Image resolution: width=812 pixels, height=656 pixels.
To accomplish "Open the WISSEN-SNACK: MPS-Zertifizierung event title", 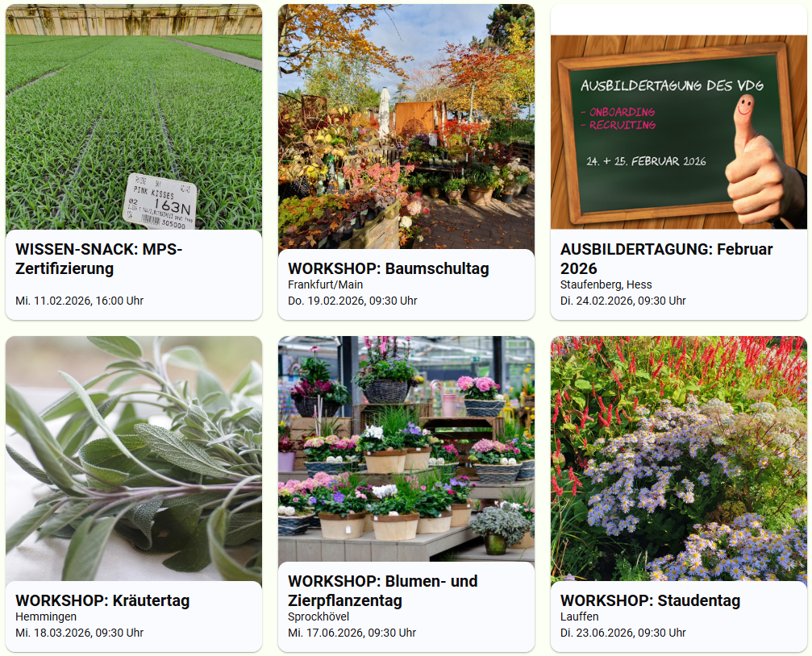I will (x=99, y=259).
